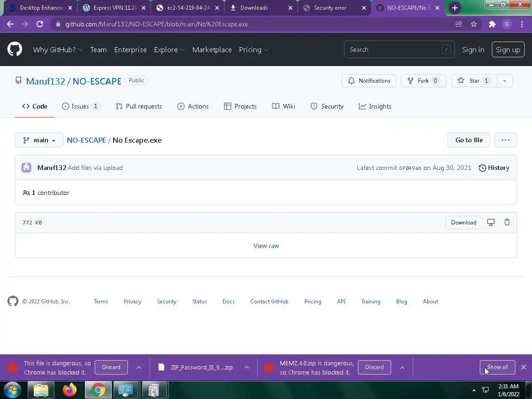Open the Actions repository tab
The width and height of the screenshot is (532, 399).
tap(193, 106)
